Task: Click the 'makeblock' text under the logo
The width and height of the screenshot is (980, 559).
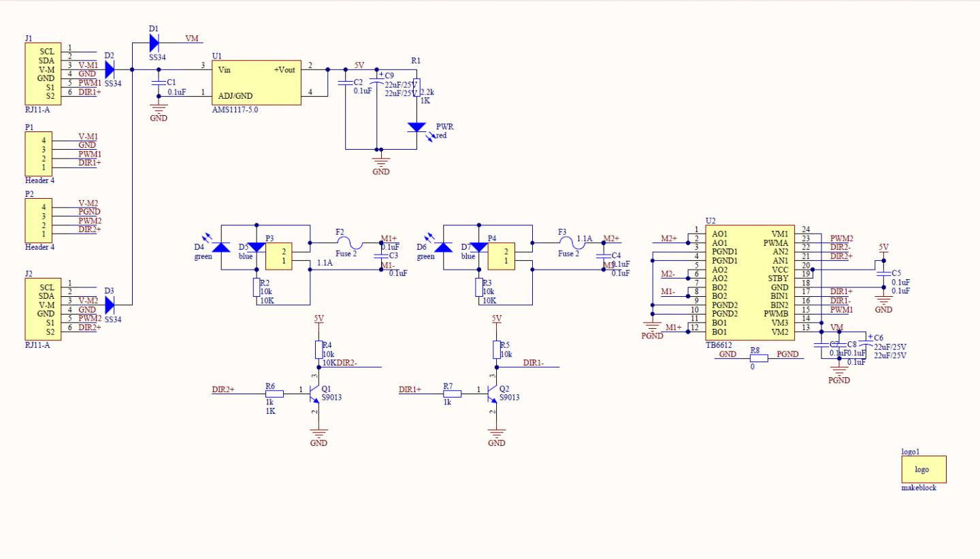Action: pyautogui.click(x=919, y=488)
